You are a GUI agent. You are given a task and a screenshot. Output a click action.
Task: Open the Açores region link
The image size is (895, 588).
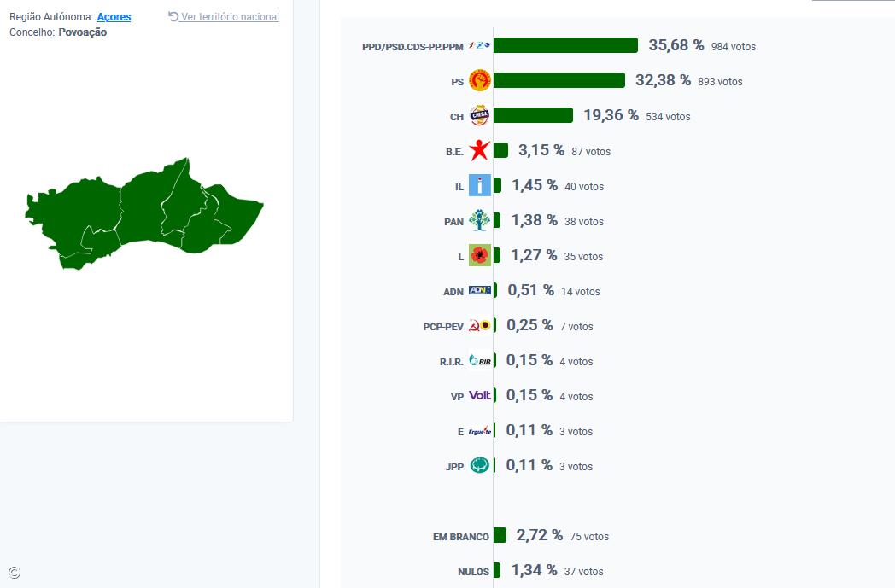pyautogui.click(x=114, y=16)
